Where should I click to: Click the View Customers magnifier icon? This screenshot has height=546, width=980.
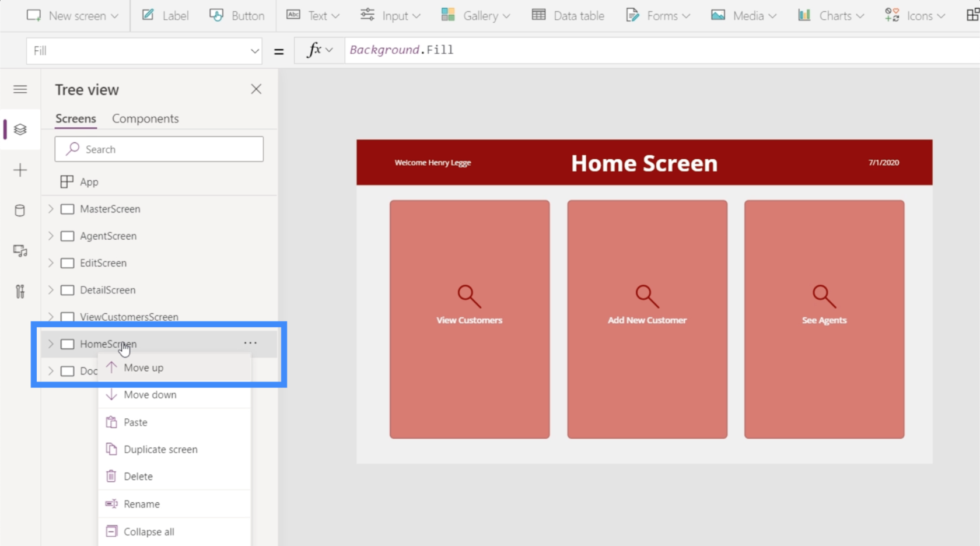click(469, 296)
